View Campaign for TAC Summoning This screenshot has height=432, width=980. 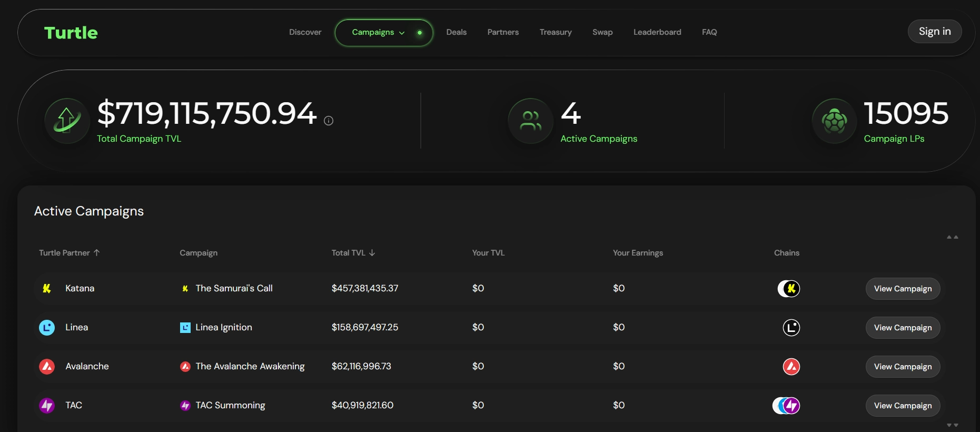[x=902, y=406]
